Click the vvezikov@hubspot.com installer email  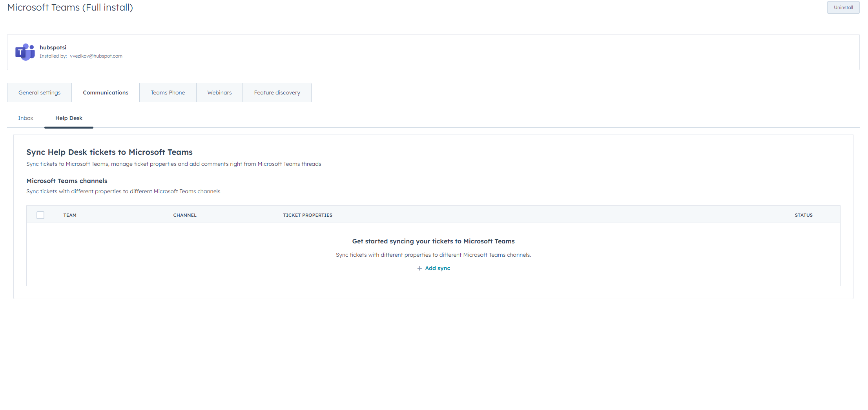point(96,56)
